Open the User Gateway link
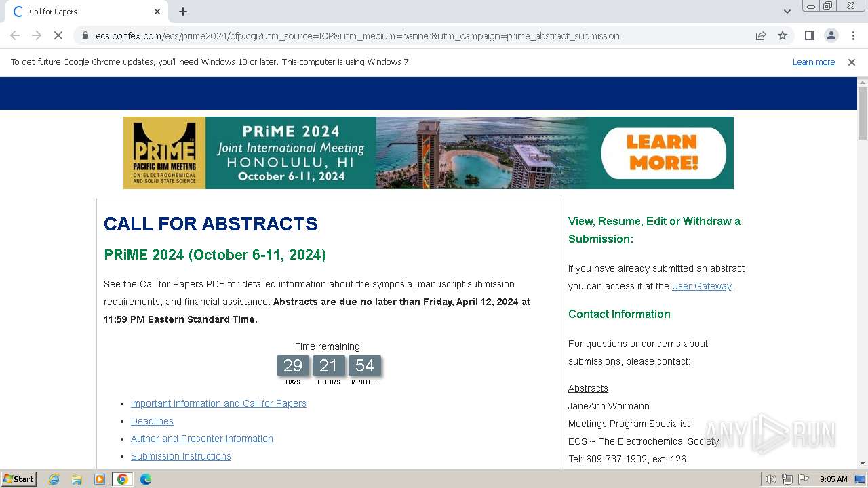 pos(701,286)
